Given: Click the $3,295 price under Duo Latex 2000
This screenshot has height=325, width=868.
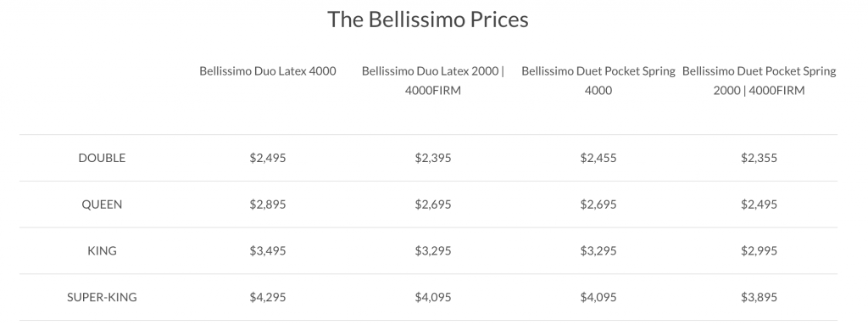Looking at the screenshot, I should pyautogui.click(x=433, y=251).
